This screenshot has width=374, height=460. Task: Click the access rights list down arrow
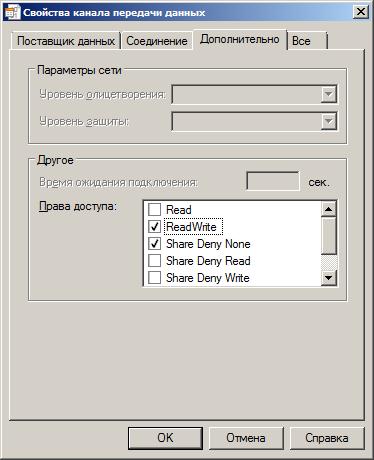click(329, 277)
